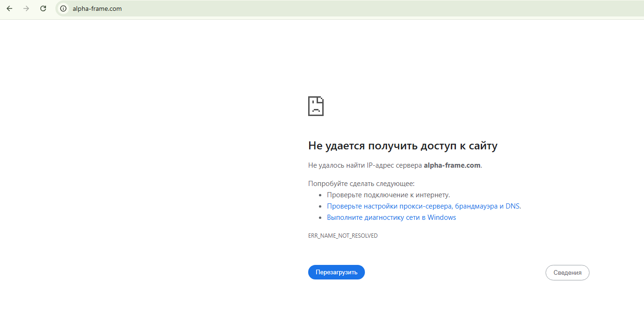Screen dimensions: 644x310
Task: Click heading Не удается получить доступ к сайту
Action: click(x=402, y=146)
